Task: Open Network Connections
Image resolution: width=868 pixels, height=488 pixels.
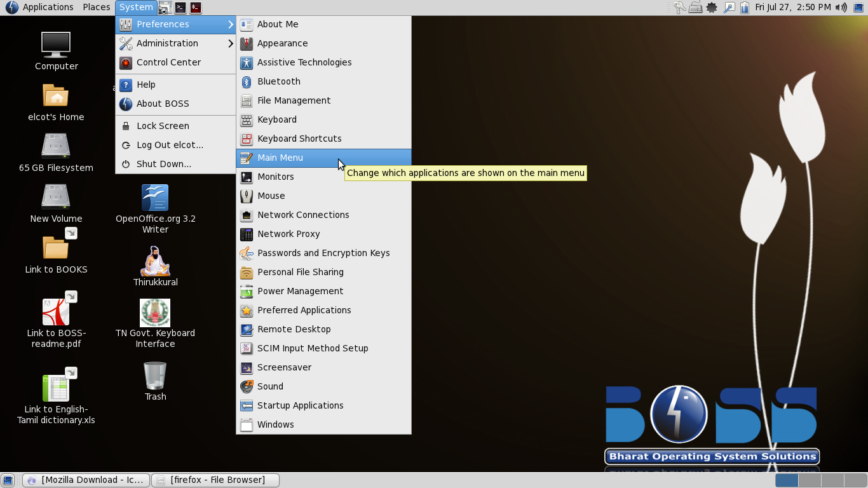Action: click(323, 215)
